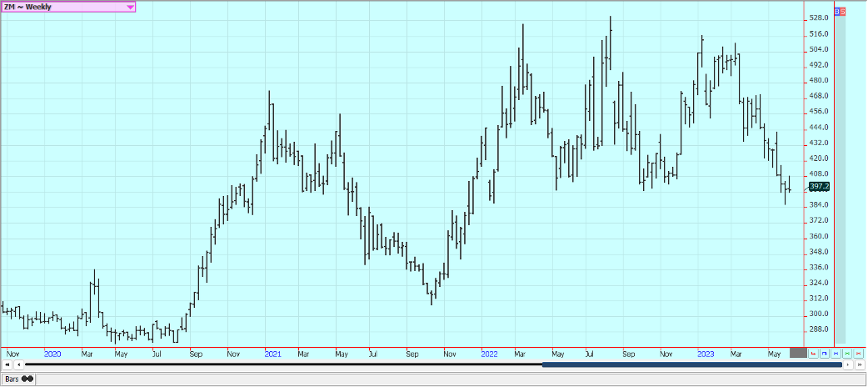Step the chart left with single-left arrow
This screenshot has height=387, width=868.
[18, 364]
